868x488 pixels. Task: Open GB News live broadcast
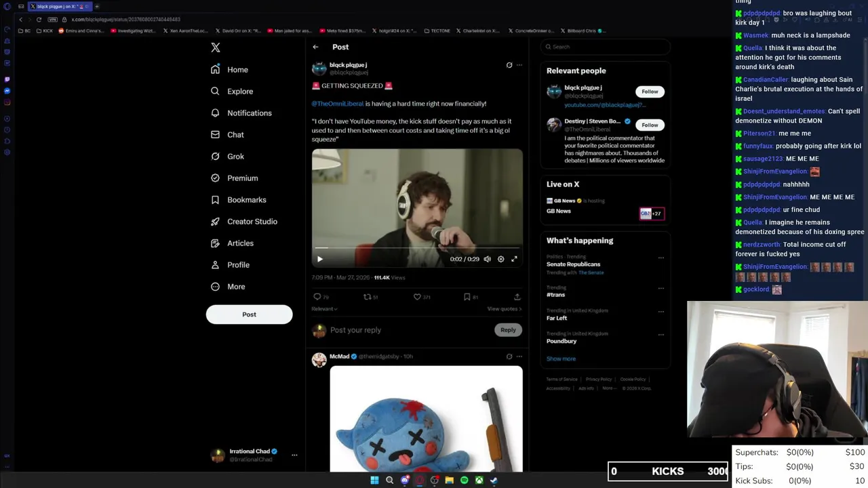tap(605, 207)
